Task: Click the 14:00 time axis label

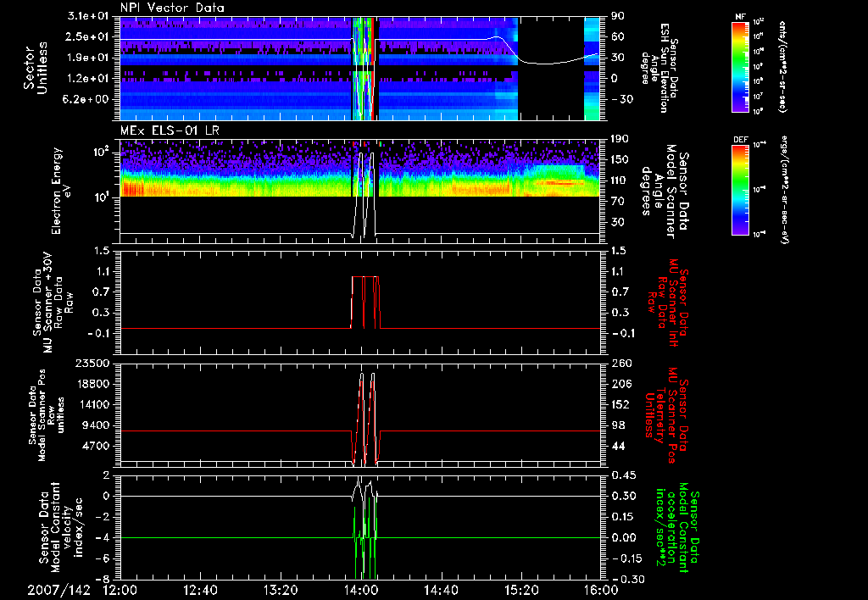Action: 361,591
